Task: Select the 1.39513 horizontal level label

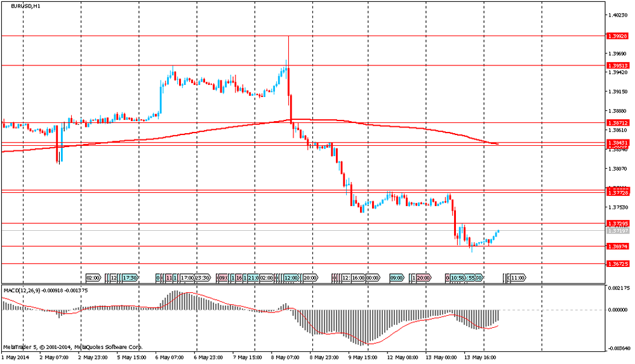Action: tap(617, 65)
